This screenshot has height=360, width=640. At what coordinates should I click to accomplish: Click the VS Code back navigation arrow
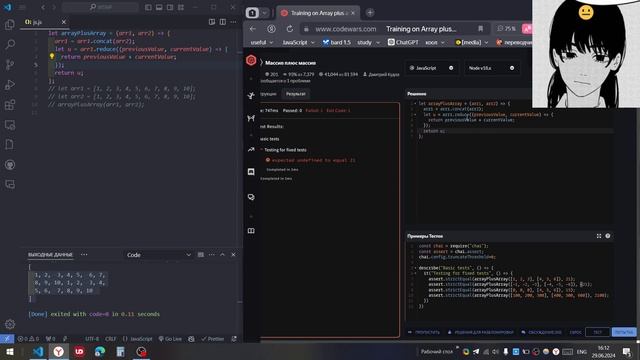(x=43, y=7)
